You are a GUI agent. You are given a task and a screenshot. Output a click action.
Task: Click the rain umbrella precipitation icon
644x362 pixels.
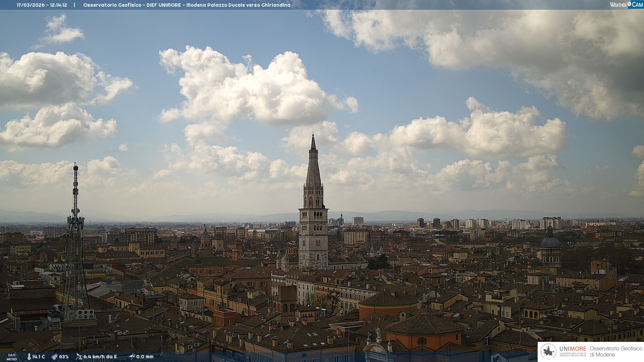[132, 357]
